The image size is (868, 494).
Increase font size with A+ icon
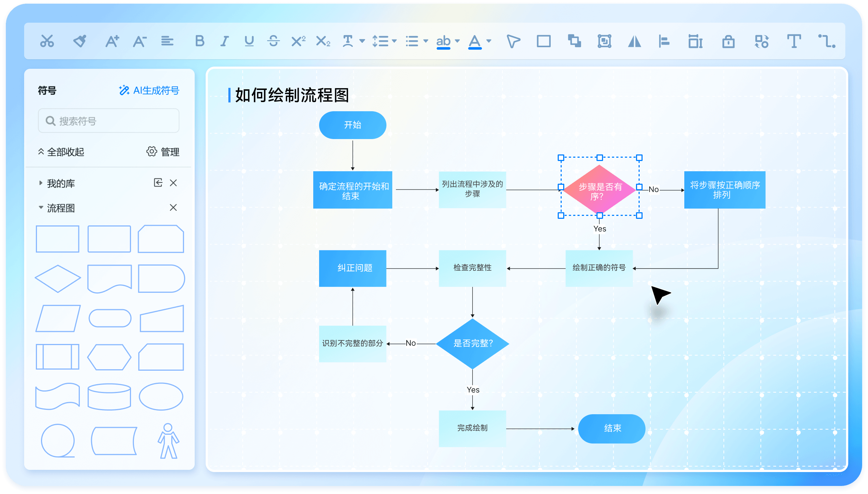[112, 41]
